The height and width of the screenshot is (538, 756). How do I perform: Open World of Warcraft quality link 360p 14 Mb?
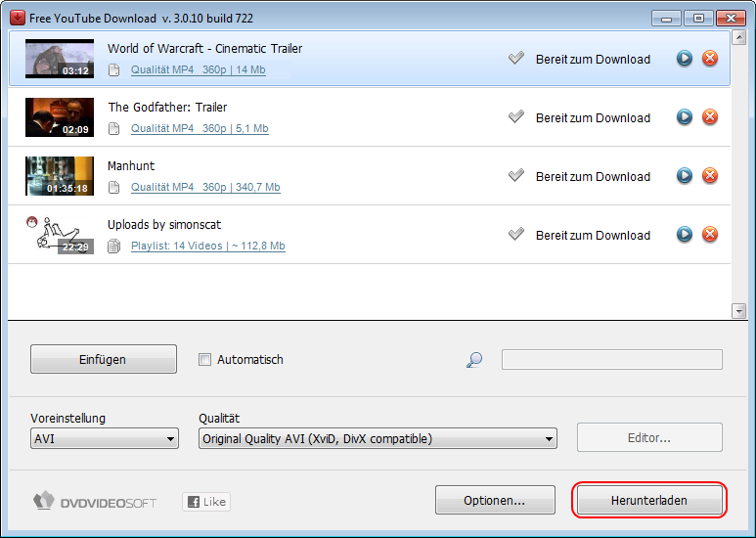coord(199,69)
